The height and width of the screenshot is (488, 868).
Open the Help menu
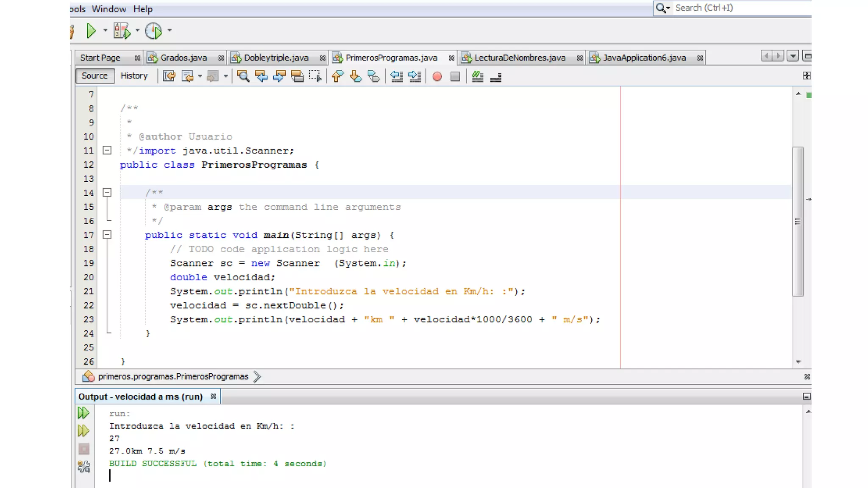click(142, 9)
